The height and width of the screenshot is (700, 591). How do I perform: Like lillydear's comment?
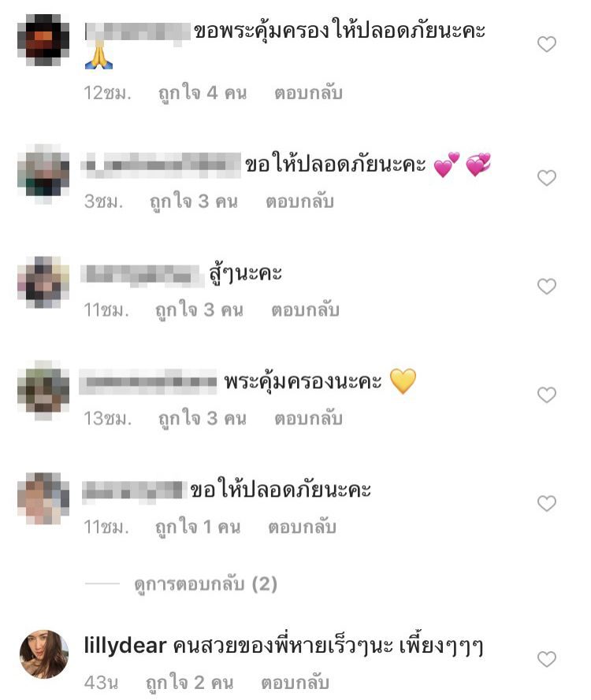(x=546, y=659)
